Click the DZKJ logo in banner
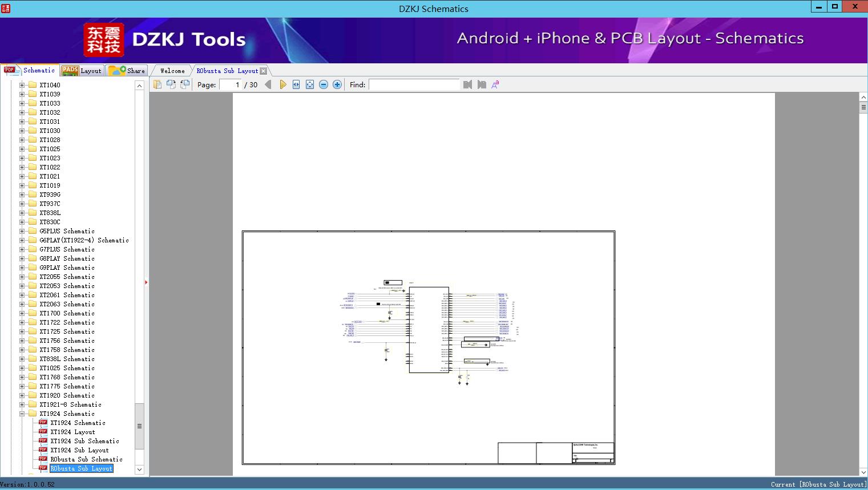The image size is (868, 490). [x=103, y=40]
